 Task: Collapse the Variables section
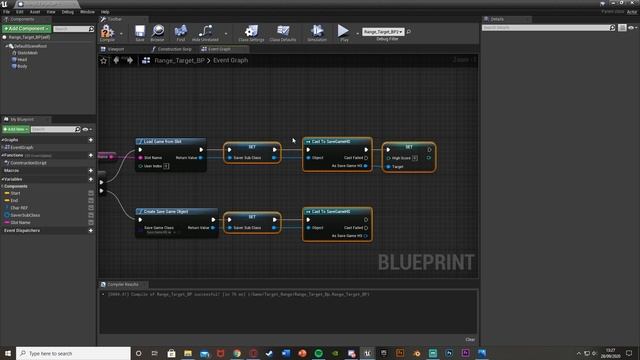click(2, 179)
